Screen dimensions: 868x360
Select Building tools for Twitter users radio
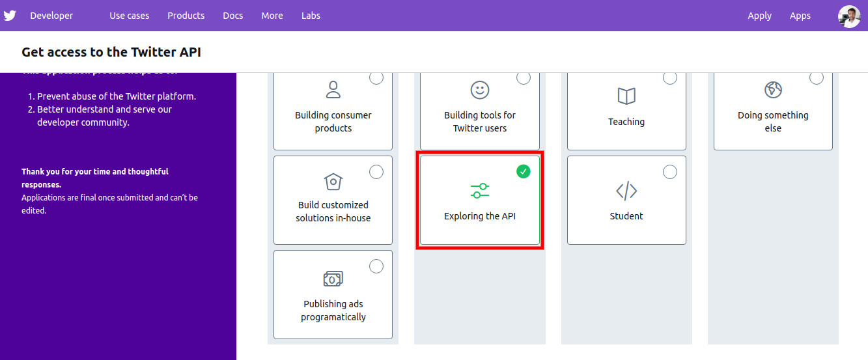click(524, 77)
